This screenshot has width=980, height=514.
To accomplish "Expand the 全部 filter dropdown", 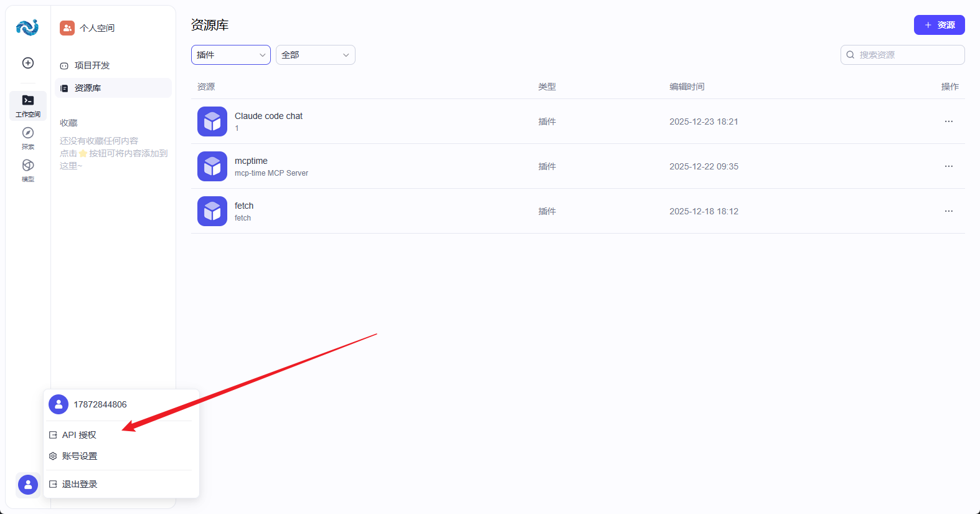I will pyautogui.click(x=315, y=55).
